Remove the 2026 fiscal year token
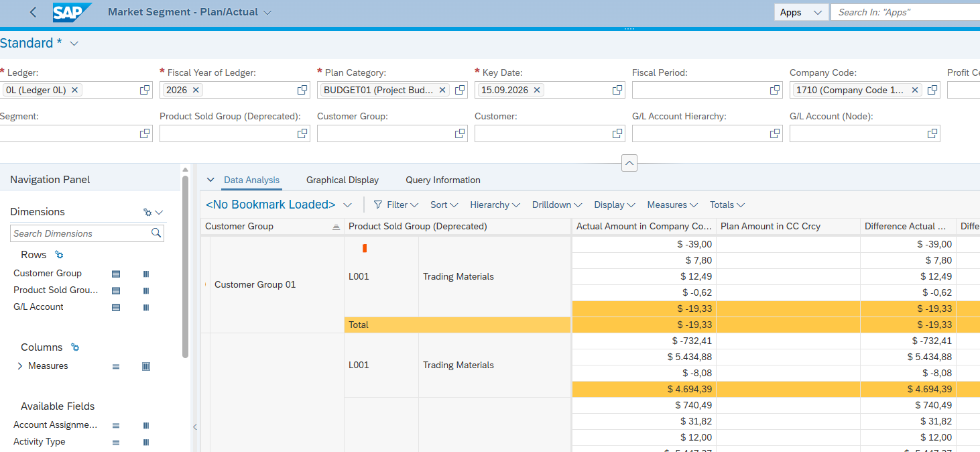Screen dimensions: 980x452 (196, 90)
